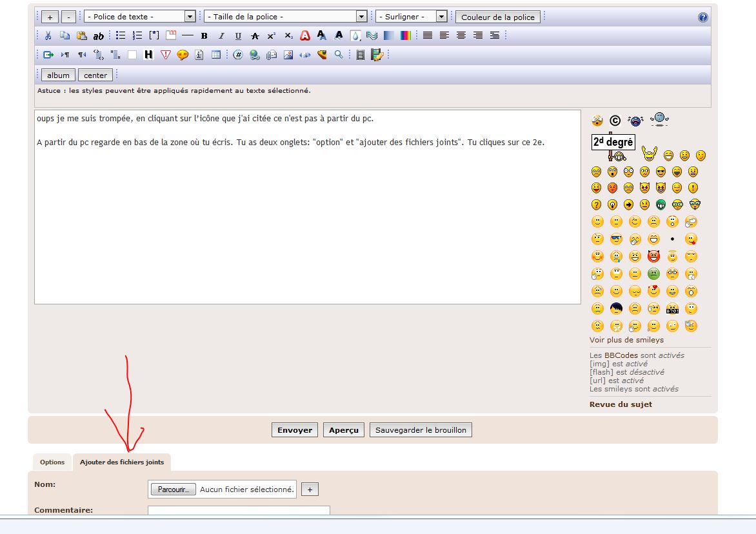Apply strikethrough formatting

click(255, 35)
